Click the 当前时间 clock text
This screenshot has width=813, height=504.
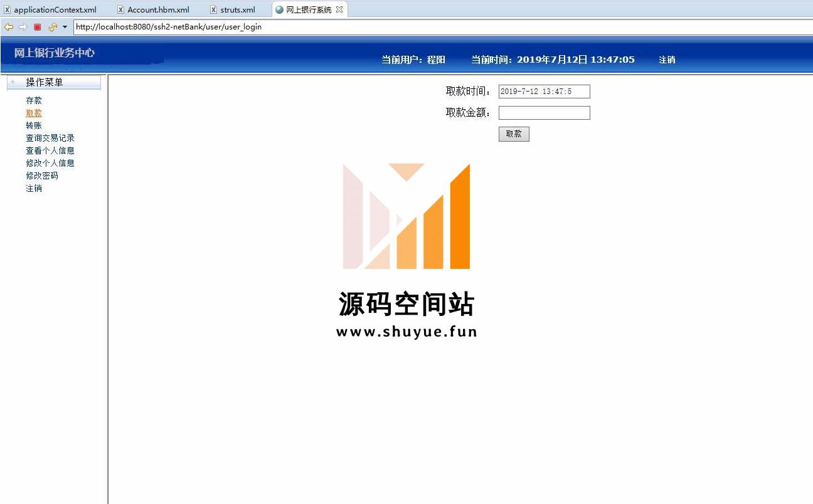tap(553, 60)
